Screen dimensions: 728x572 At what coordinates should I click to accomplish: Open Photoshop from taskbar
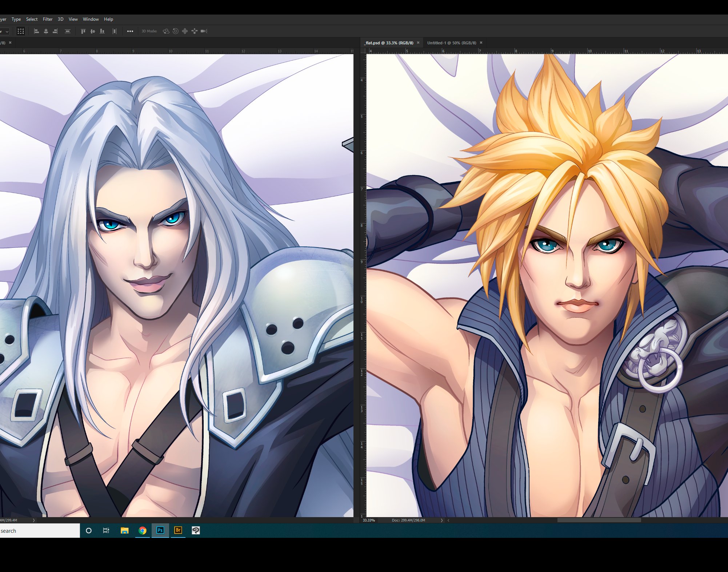(160, 531)
